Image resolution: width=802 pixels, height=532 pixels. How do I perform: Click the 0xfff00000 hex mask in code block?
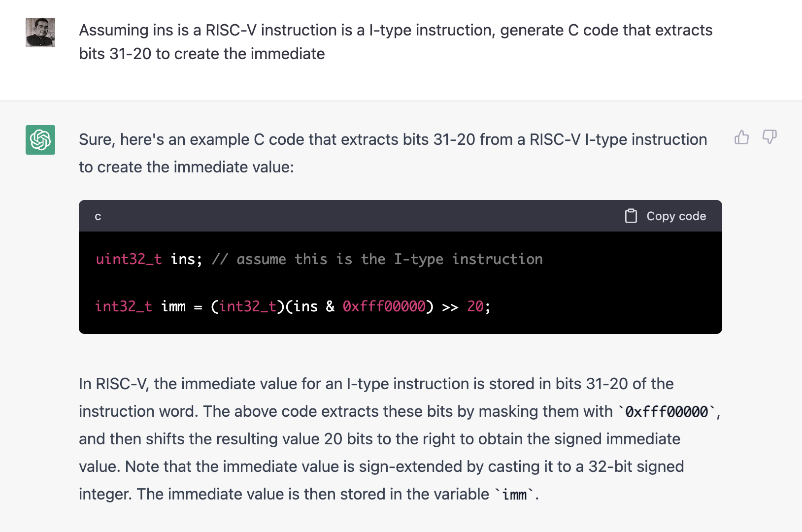(384, 306)
